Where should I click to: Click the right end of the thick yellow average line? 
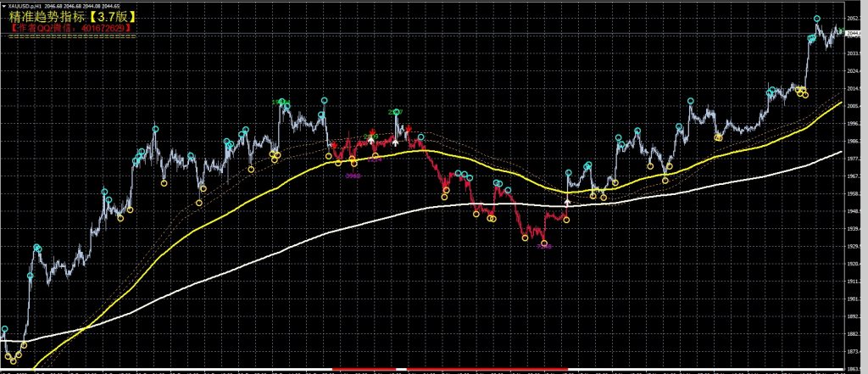(x=840, y=103)
